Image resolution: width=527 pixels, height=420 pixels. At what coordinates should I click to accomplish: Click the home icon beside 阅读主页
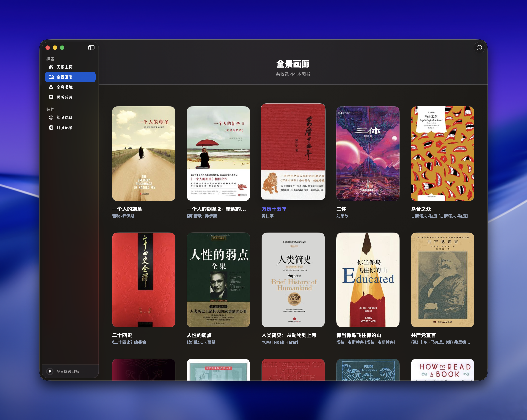(x=51, y=67)
